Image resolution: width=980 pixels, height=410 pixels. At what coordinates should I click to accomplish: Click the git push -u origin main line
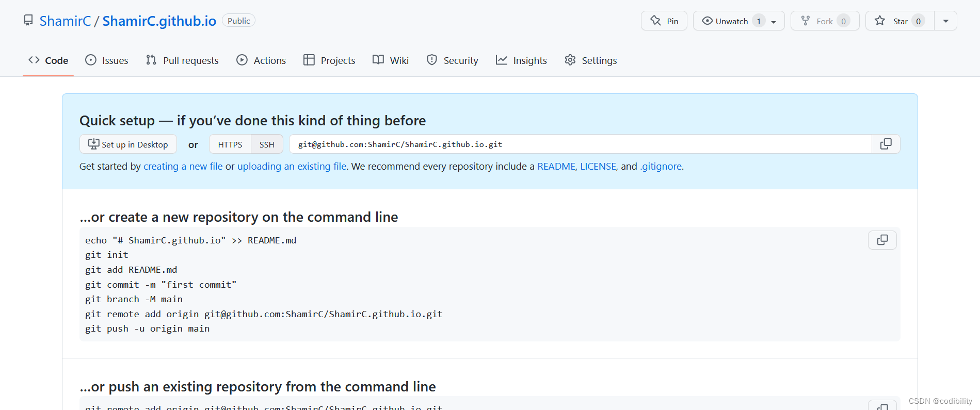click(x=148, y=329)
